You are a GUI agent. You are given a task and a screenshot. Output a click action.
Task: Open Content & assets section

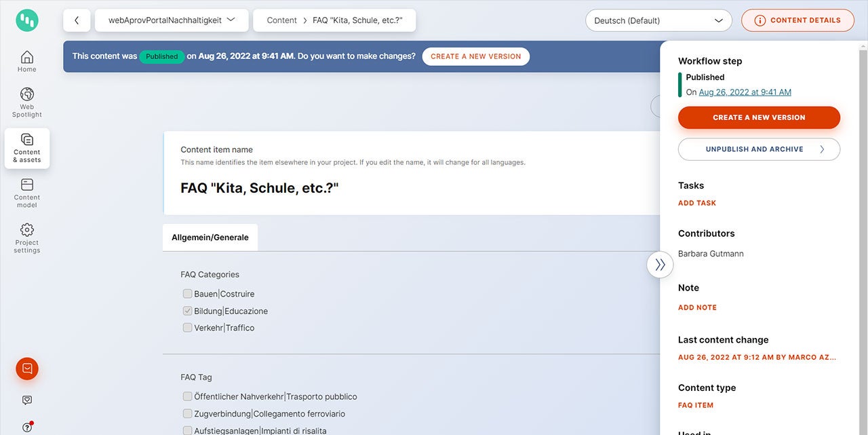click(x=27, y=148)
